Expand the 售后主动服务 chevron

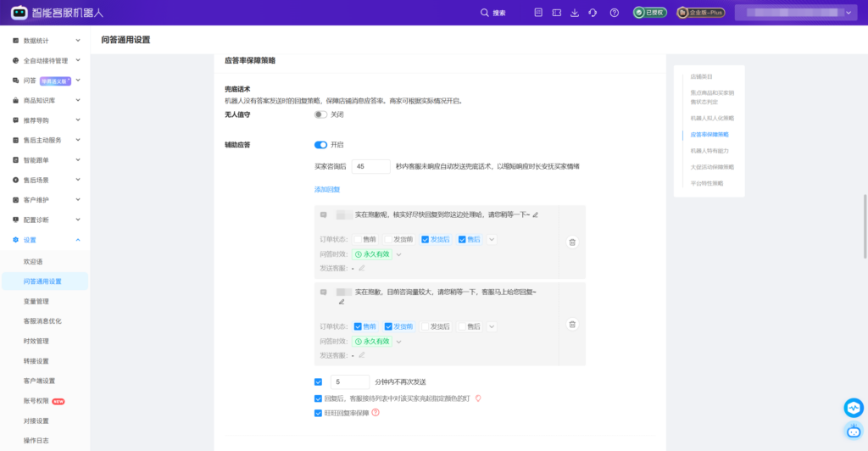coord(78,140)
